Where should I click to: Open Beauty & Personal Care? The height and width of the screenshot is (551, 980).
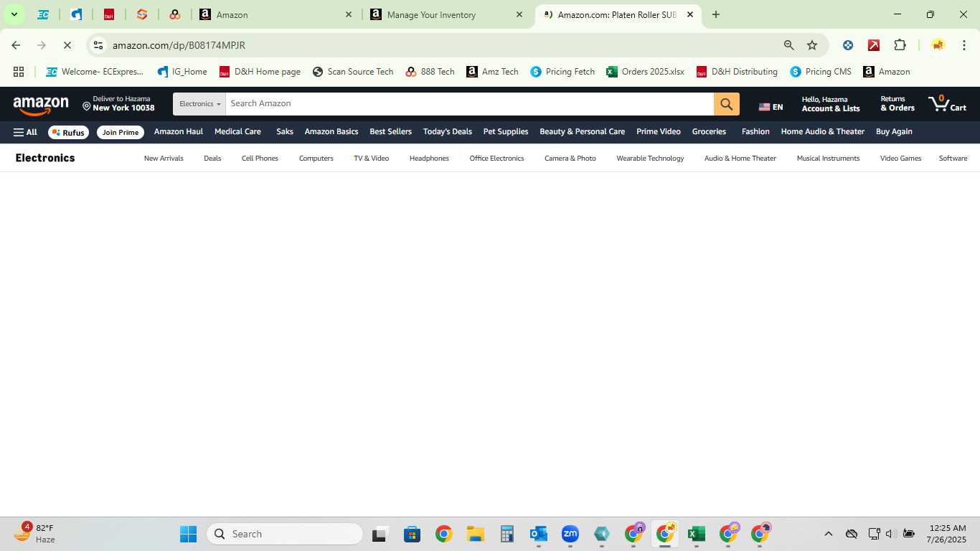tap(582, 132)
